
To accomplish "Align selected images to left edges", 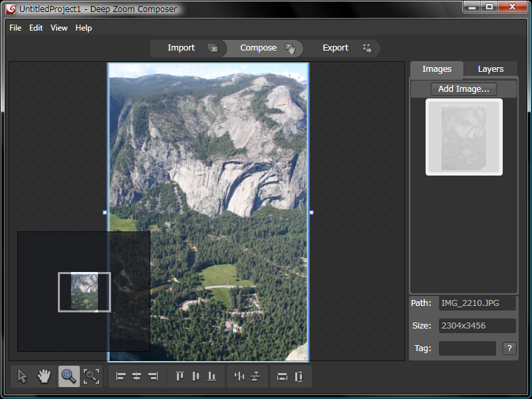I will click(x=121, y=376).
